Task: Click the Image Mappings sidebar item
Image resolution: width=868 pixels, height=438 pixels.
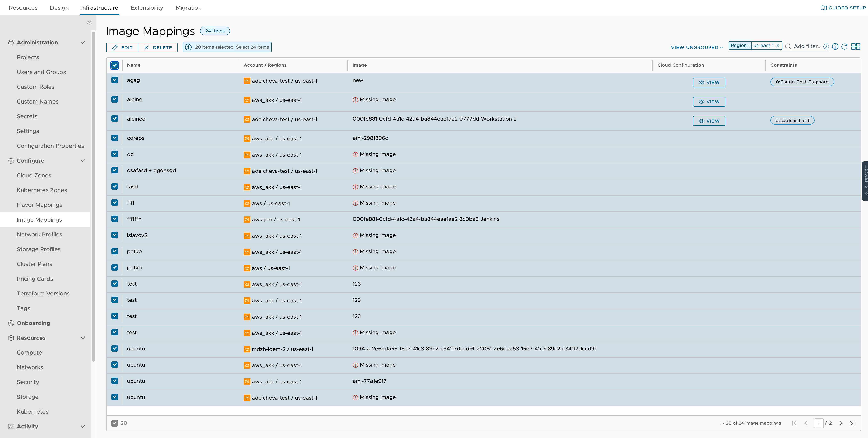Action: click(x=39, y=219)
